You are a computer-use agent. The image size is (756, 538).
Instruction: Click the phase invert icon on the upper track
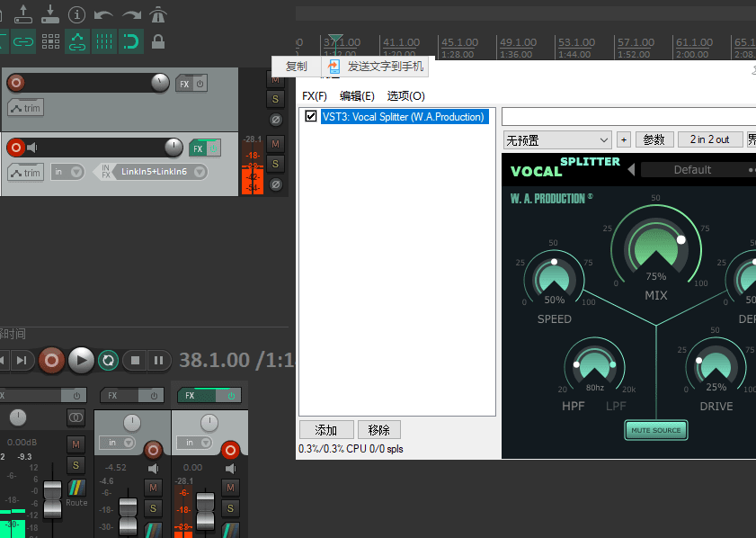tap(275, 120)
